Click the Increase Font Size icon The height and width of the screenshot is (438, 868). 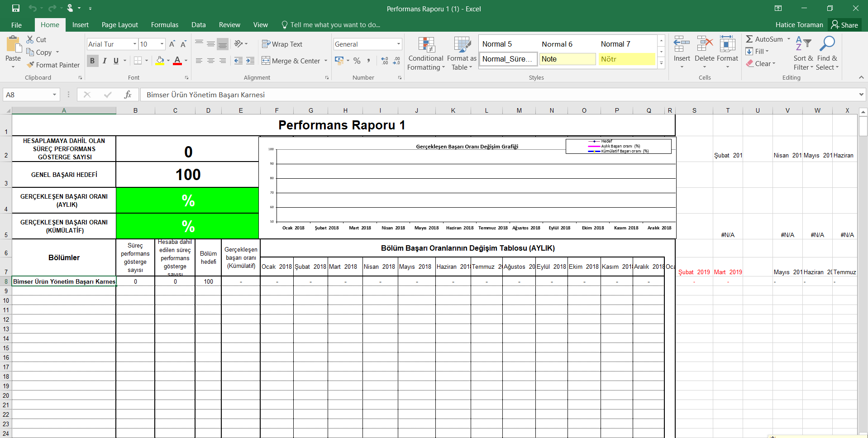coord(172,44)
